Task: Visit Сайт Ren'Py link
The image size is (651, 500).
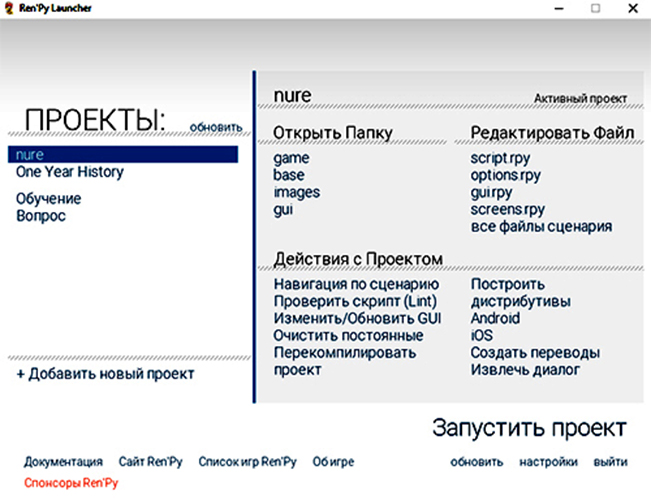Action: (150, 462)
